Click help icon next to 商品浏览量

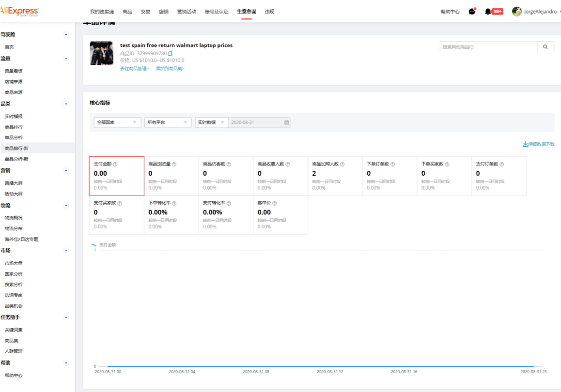click(x=174, y=165)
